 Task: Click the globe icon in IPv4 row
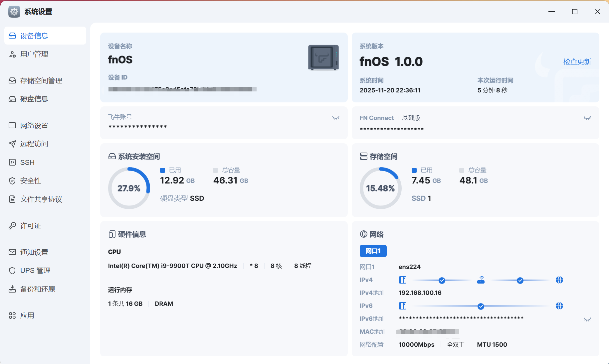[x=559, y=280]
